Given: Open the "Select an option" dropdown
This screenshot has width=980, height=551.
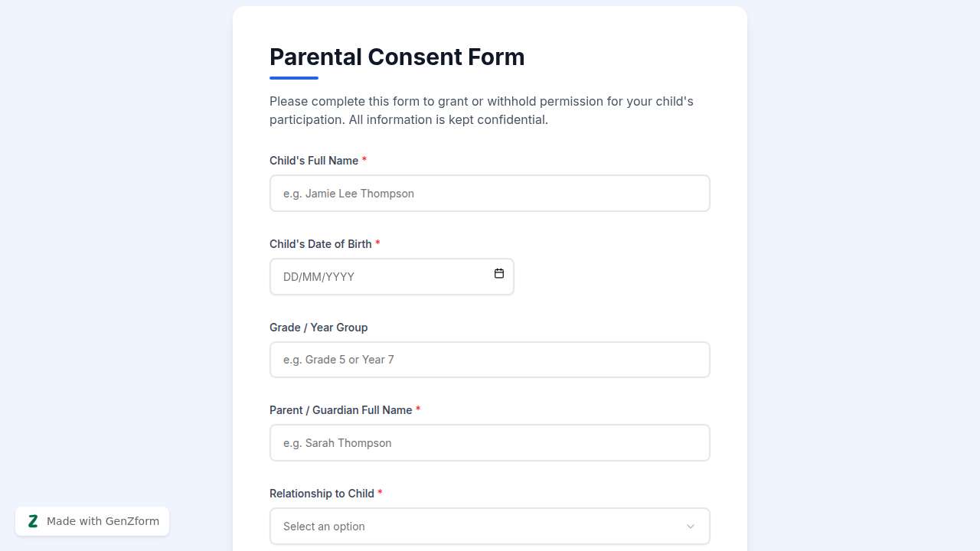Looking at the screenshot, I should point(475,527).
